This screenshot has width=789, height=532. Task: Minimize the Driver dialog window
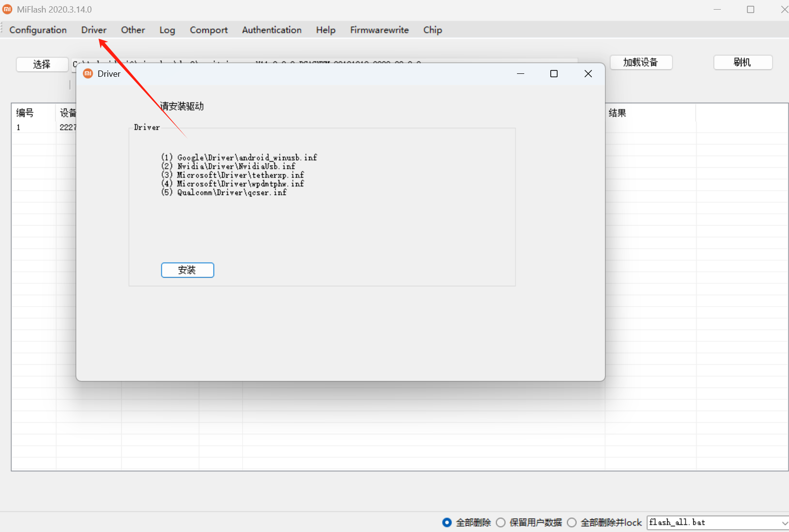click(520, 73)
